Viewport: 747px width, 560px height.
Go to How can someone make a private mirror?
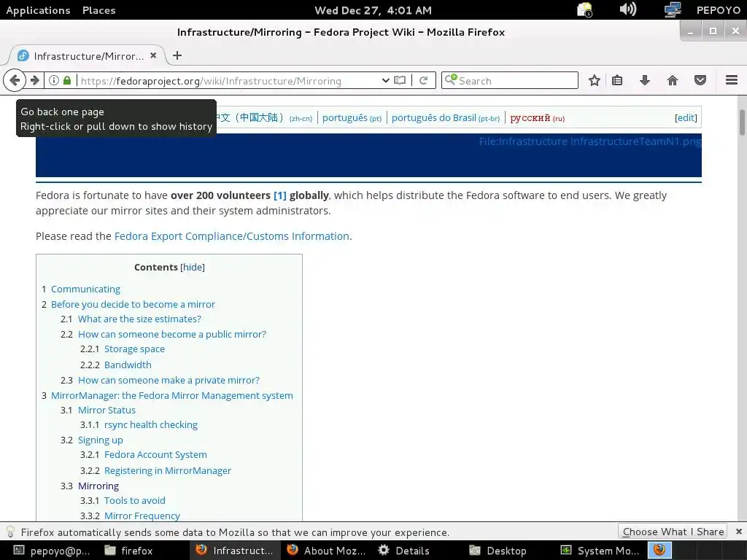tap(169, 380)
